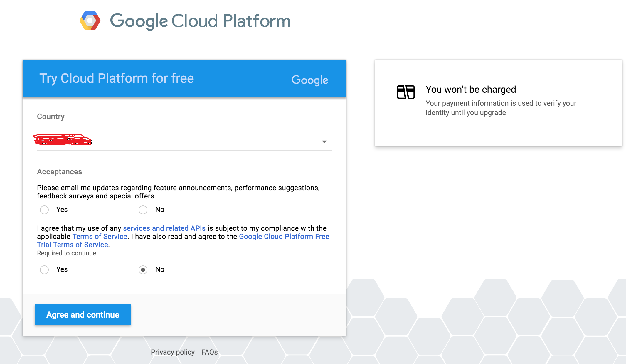
Task: Click the 'You won't be charged' heading
Action: pyautogui.click(x=471, y=90)
